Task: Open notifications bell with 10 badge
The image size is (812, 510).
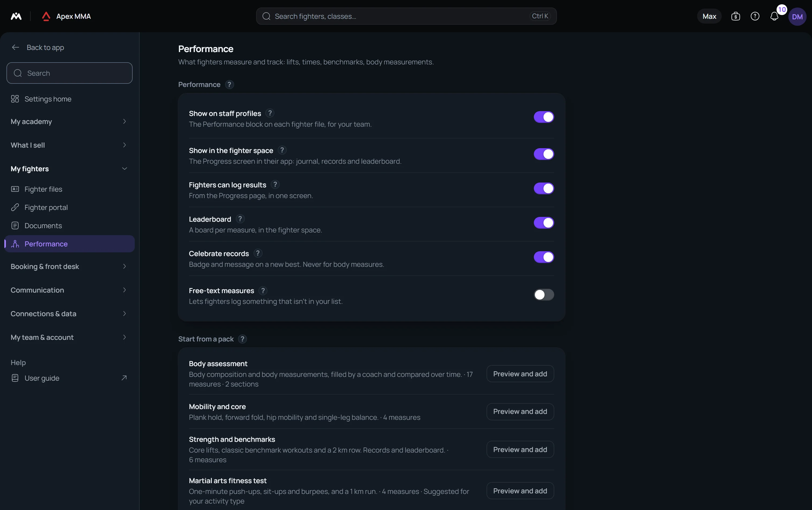Action: point(774,16)
